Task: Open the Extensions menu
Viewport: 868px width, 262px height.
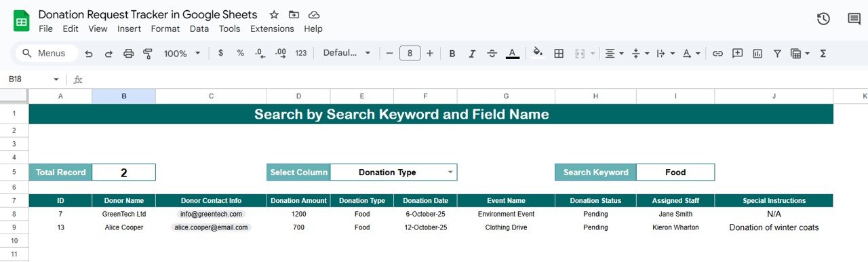Action: [x=272, y=29]
